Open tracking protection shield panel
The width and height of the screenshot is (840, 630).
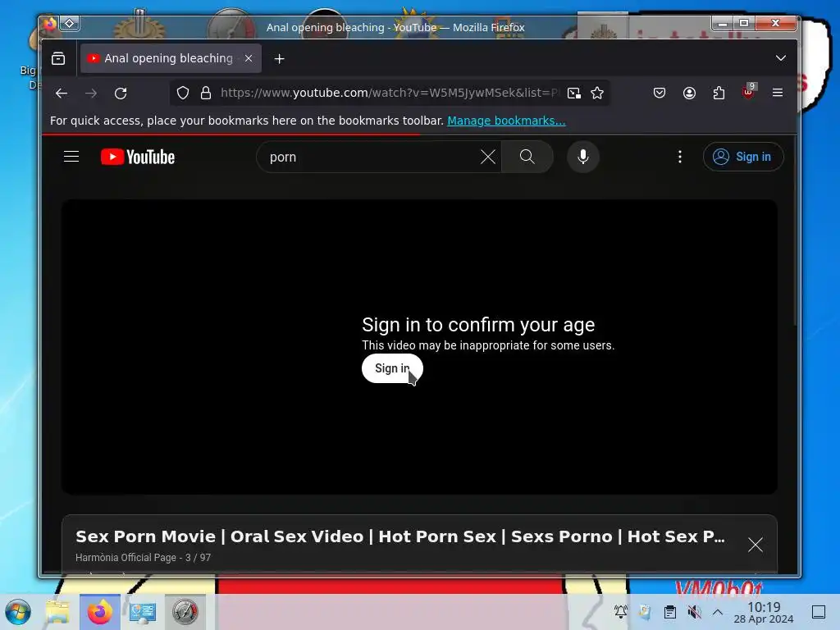point(183,94)
